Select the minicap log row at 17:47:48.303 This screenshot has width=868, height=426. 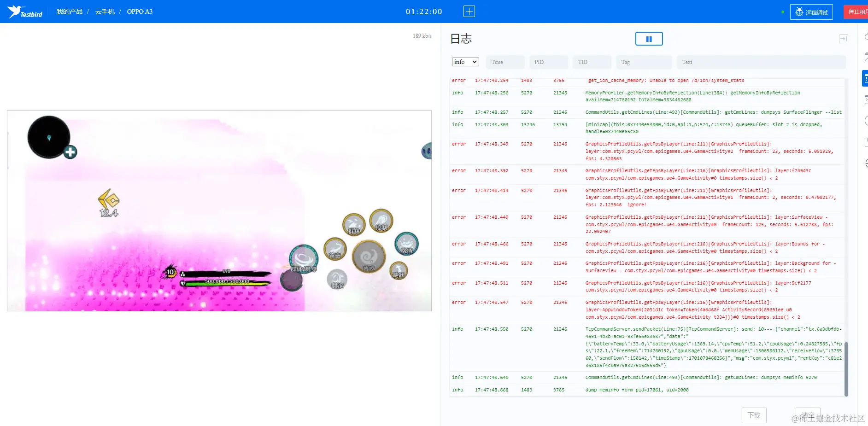point(647,128)
